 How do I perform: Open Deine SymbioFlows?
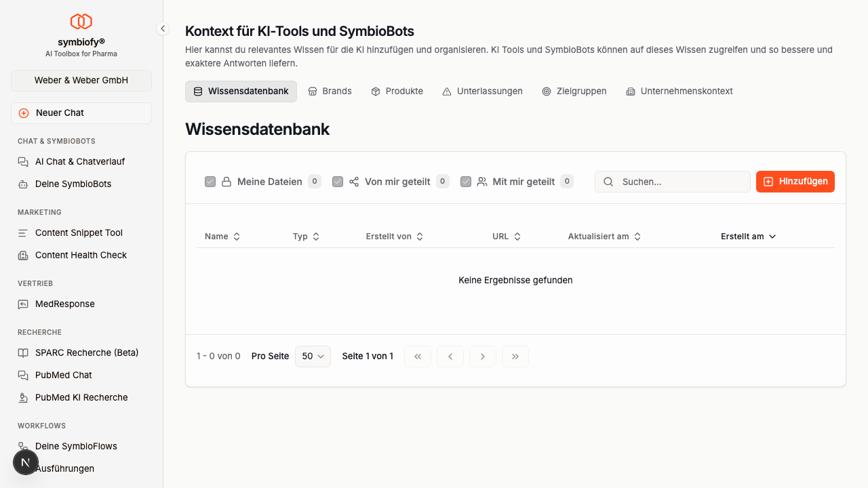click(x=76, y=446)
